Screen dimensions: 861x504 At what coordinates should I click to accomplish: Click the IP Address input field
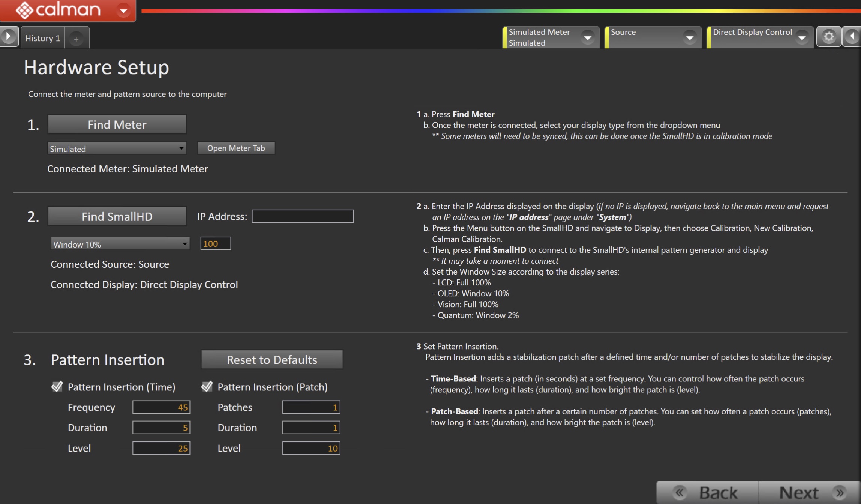(x=303, y=216)
